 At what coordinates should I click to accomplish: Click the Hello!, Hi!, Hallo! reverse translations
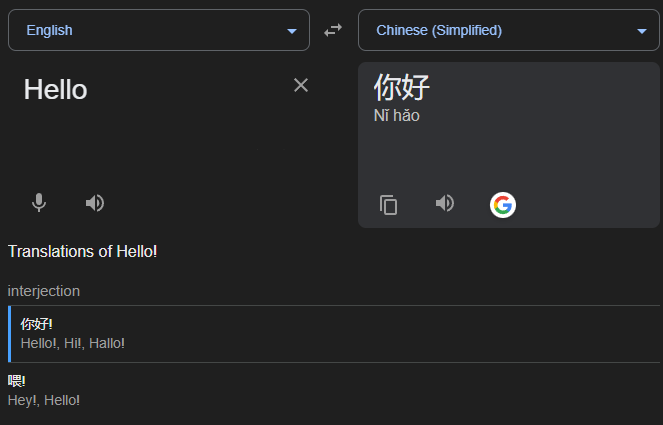pyautogui.click(x=72, y=343)
